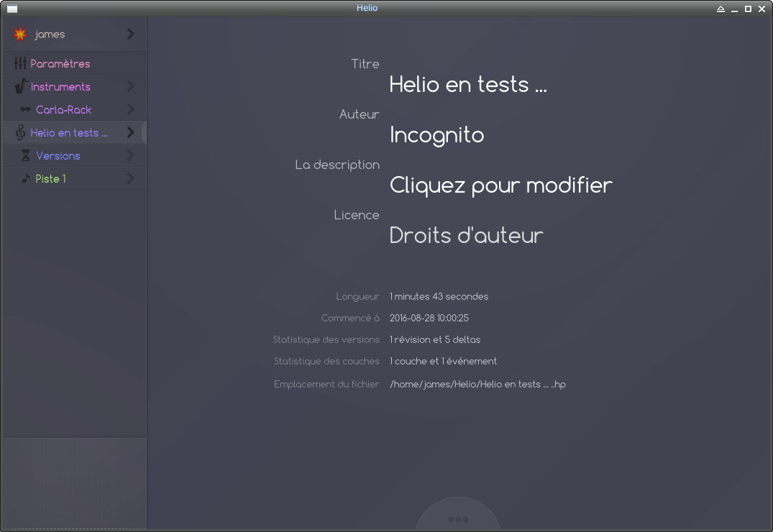
Task: Click the shade/roll-up window icon
Action: [721, 9]
